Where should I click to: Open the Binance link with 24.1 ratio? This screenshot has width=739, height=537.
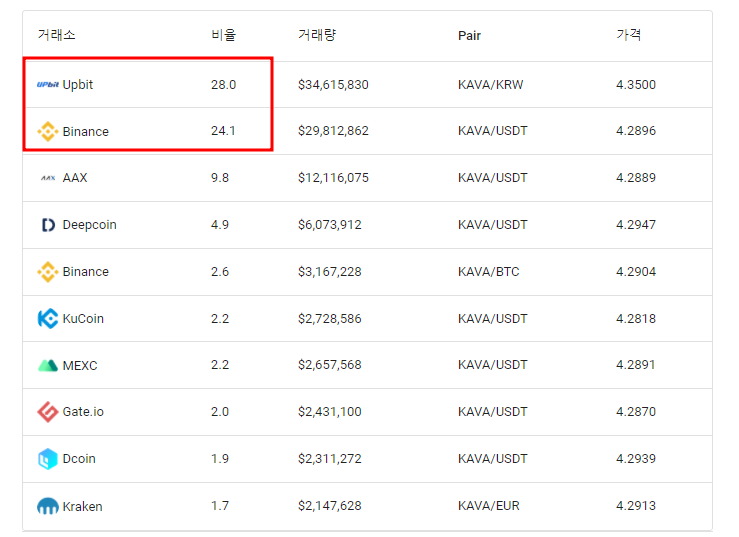86,132
